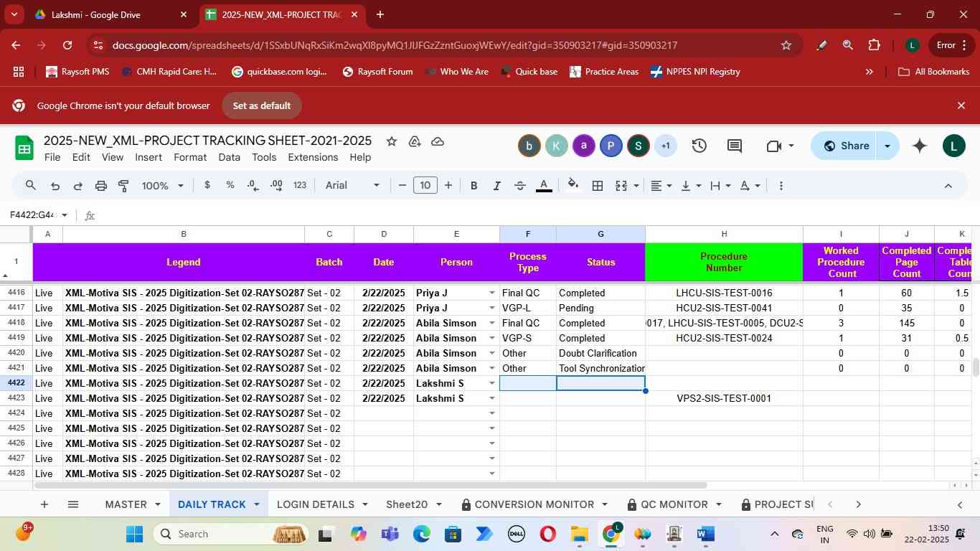Viewport: 980px width, 551px height.
Task: Dismiss the default browser notification bar
Action: pos(961,105)
